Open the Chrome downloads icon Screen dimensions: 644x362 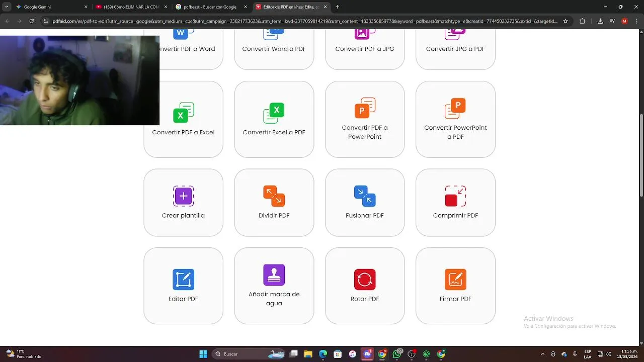[600, 21]
